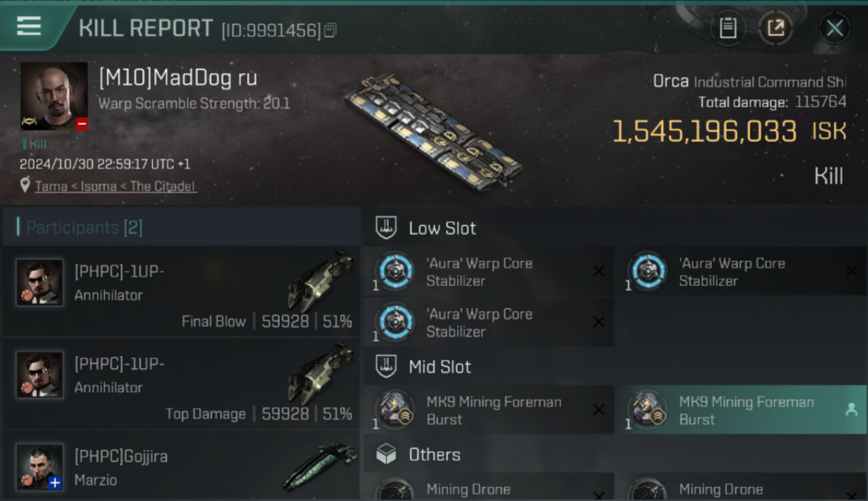Click the Mid Slot section icon
Screen dimensions: 868x501
pos(386,366)
